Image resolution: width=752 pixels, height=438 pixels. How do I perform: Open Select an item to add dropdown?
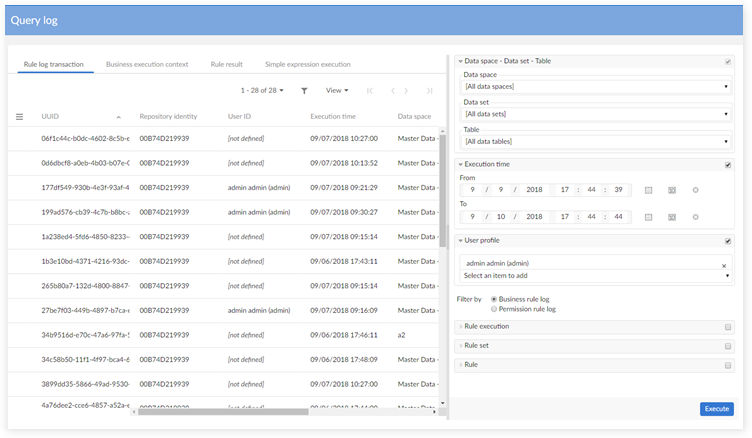coord(596,276)
